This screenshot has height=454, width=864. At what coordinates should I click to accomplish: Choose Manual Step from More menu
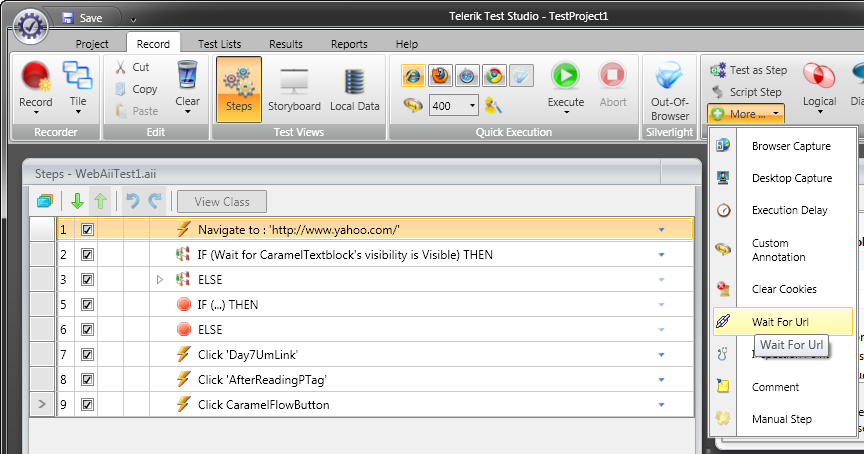click(x=783, y=419)
